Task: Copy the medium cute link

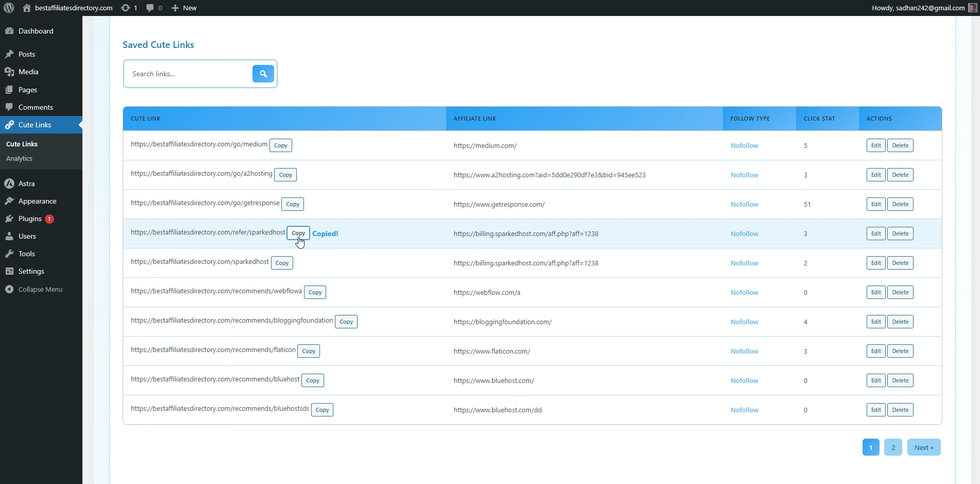Action: [x=280, y=145]
